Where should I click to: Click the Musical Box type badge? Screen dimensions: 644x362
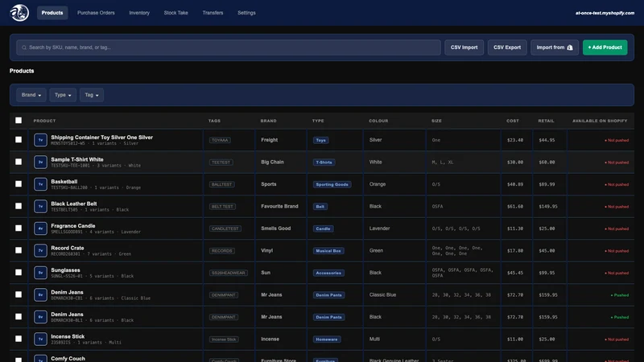(328, 251)
